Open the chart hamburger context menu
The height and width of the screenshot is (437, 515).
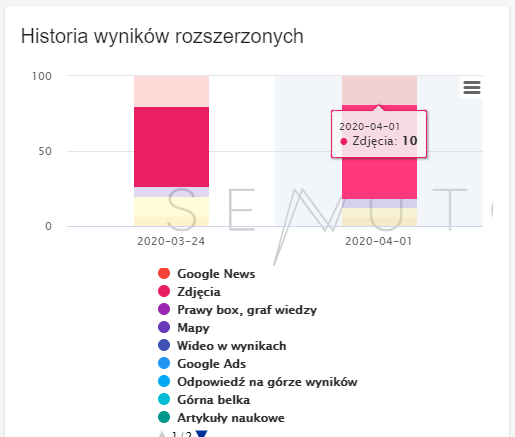(472, 87)
